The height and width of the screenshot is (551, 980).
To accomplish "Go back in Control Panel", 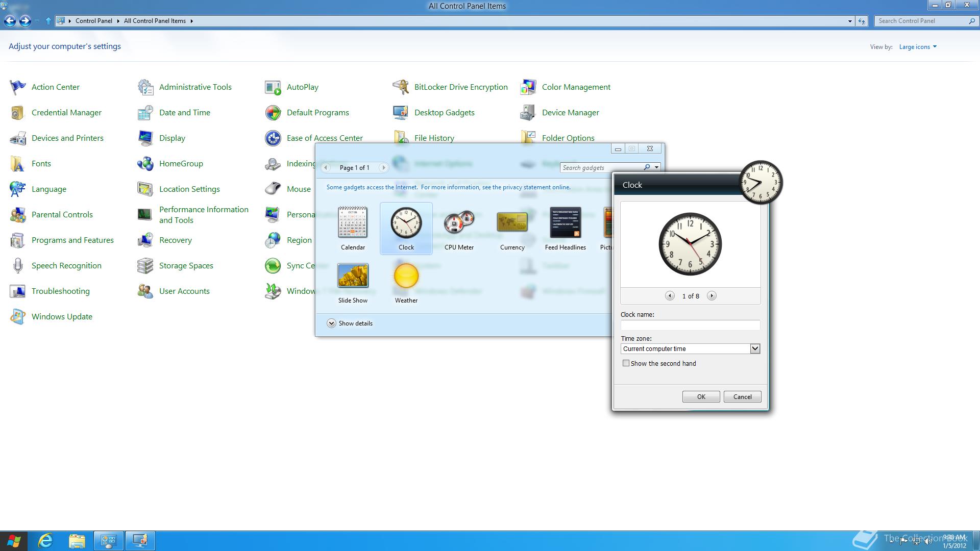I will pos(10,21).
